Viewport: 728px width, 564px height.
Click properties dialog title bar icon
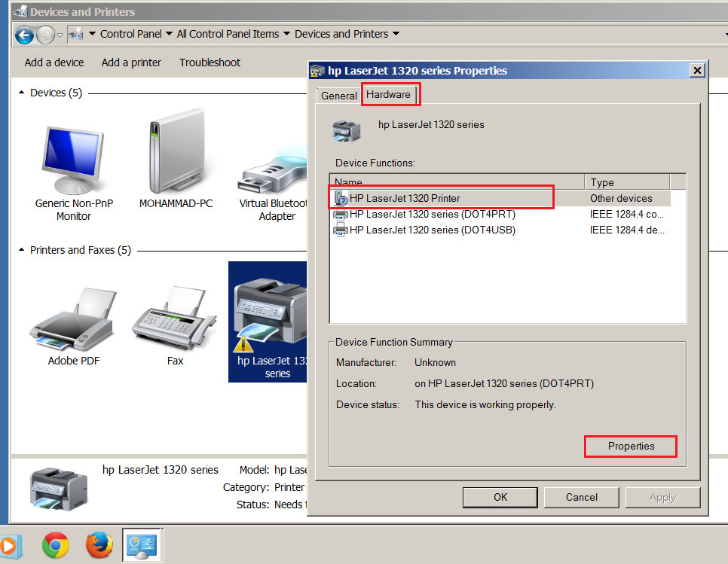317,71
